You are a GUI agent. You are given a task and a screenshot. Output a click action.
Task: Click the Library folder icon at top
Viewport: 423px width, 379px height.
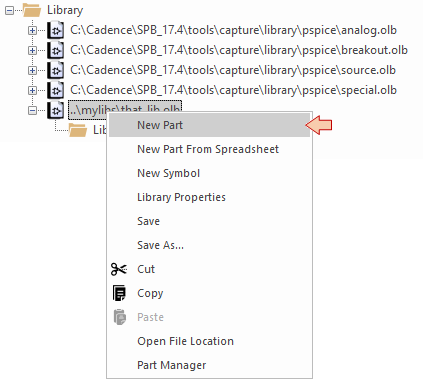32,10
